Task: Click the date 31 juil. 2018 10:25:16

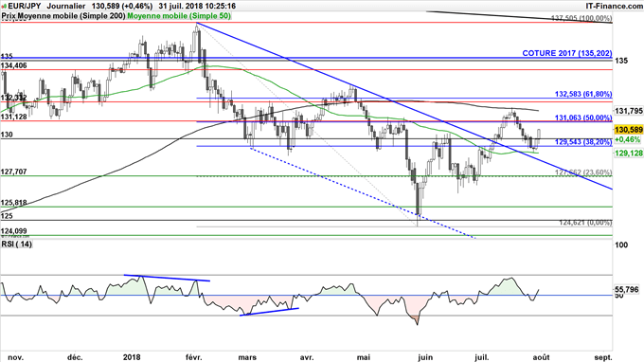Action: (197, 7)
